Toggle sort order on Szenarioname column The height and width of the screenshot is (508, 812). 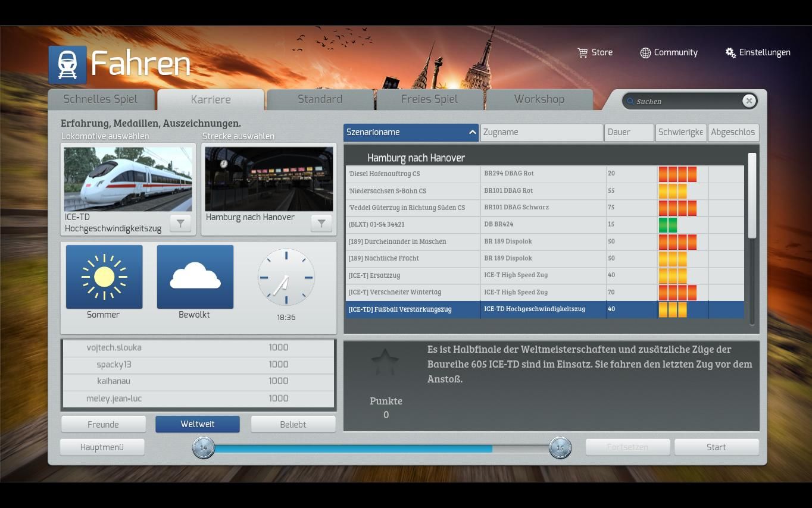[x=411, y=133]
